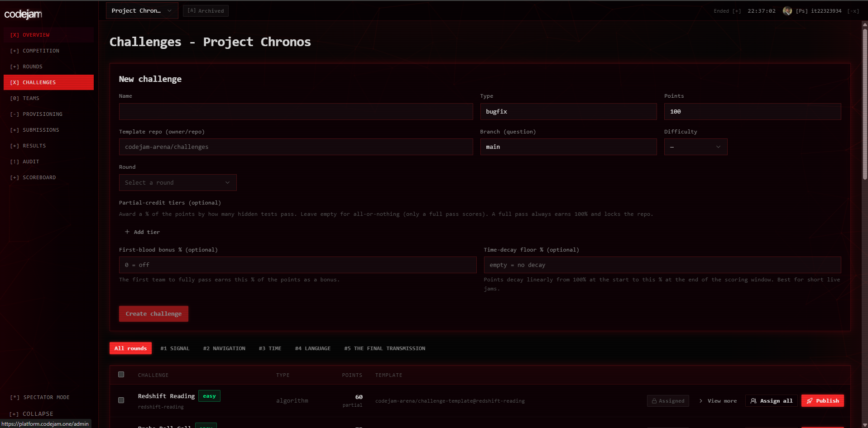Enable Spectator Mode
This screenshot has width=868, height=428.
tap(40, 397)
